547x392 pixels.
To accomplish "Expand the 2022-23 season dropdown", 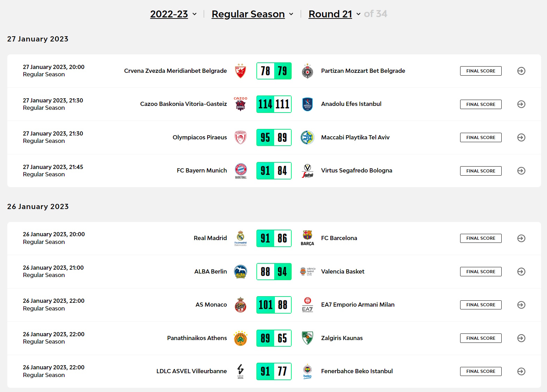I will (x=173, y=14).
